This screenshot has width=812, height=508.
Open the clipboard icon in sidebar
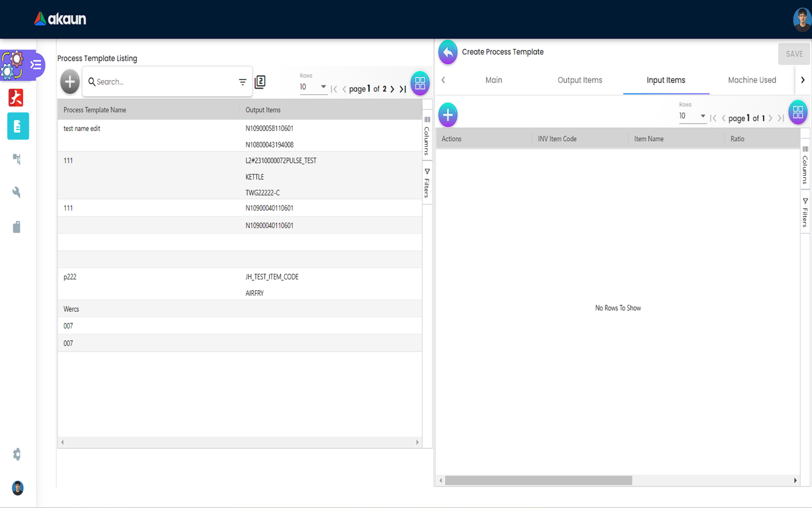click(17, 227)
